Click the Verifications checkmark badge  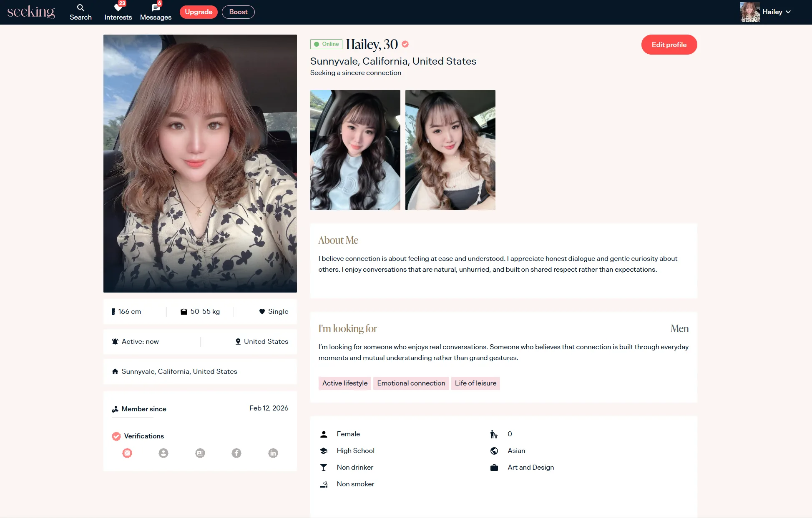(116, 436)
